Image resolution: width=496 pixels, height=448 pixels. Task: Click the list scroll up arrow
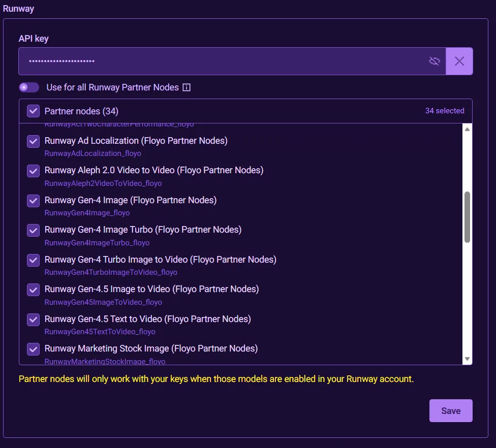pos(467,130)
